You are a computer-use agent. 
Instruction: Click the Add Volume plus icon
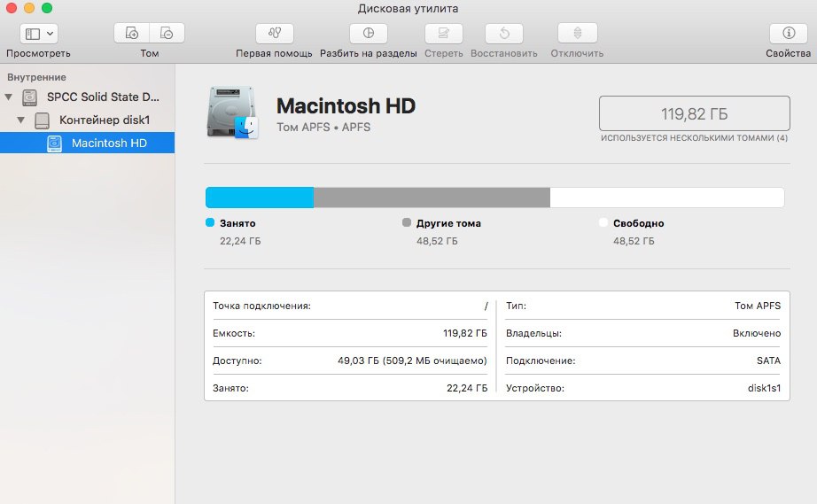132,34
